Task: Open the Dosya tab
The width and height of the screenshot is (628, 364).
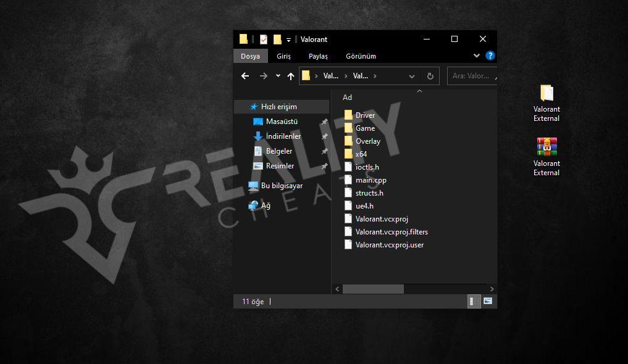Action: [250, 56]
